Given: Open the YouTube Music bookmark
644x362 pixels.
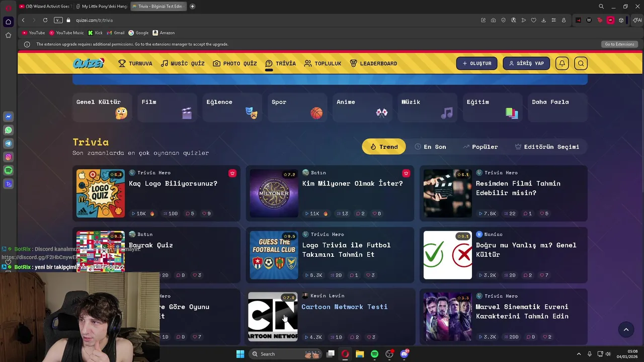Looking at the screenshot, I should pyautogui.click(x=66, y=33).
